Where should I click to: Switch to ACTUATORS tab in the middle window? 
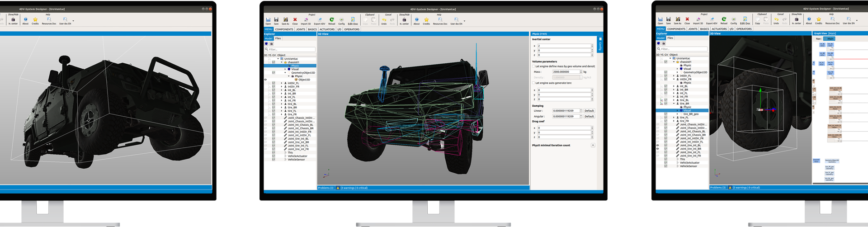(x=327, y=29)
